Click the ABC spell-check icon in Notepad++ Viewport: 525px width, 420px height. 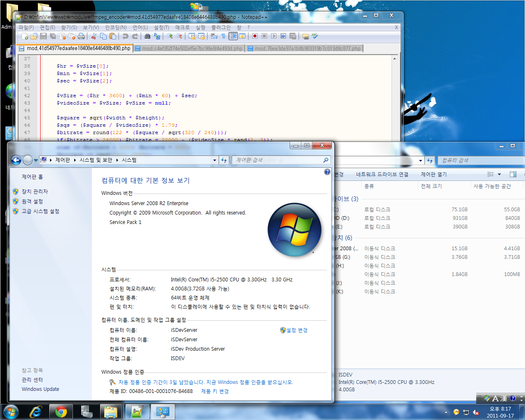(315, 36)
